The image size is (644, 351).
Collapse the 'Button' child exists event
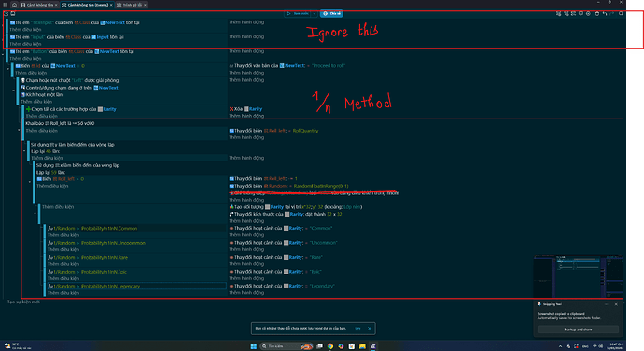pos(3,54)
